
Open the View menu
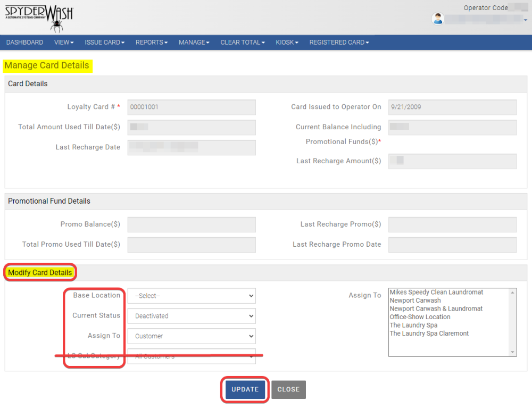(64, 43)
